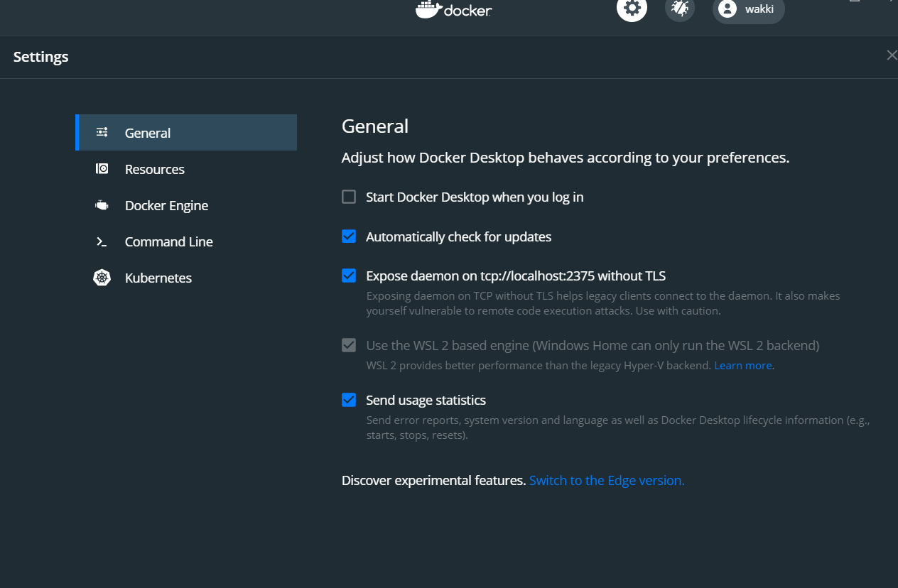Open the Resources settings tab
Image resolution: width=898 pixels, height=588 pixels.
pyautogui.click(x=186, y=169)
